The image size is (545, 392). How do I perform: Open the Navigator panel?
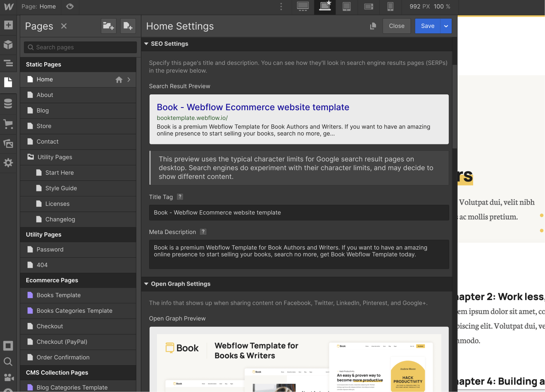pos(9,63)
